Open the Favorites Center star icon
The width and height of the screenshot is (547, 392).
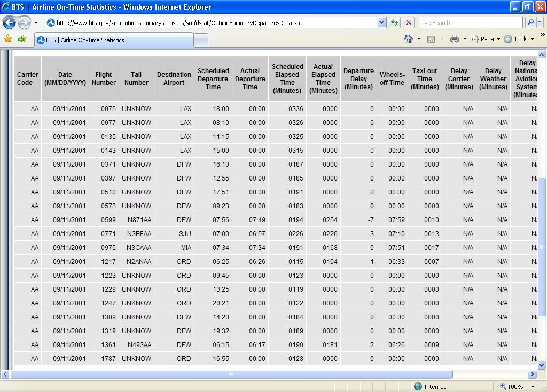(x=7, y=39)
